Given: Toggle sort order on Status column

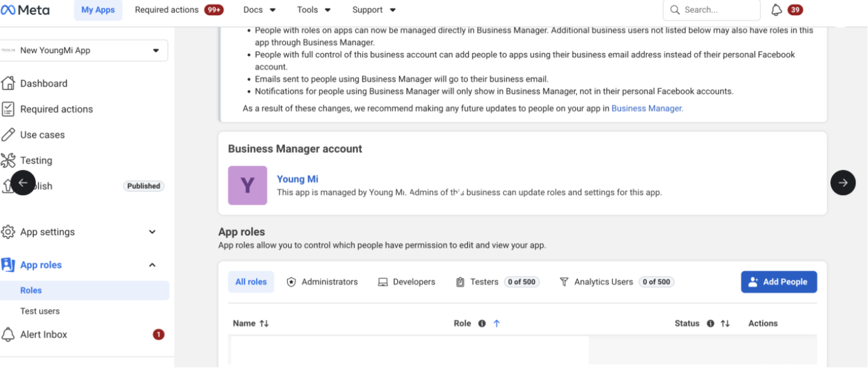Looking at the screenshot, I should tap(725, 323).
